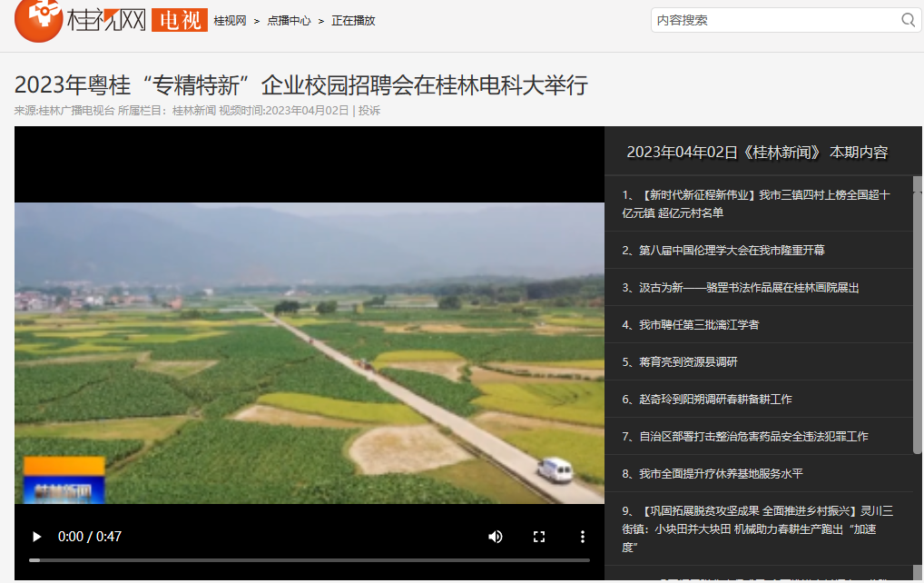Click the 来源:桂林广播电视台 source text
Screen dimensions: 924x583
[x=64, y=110]
